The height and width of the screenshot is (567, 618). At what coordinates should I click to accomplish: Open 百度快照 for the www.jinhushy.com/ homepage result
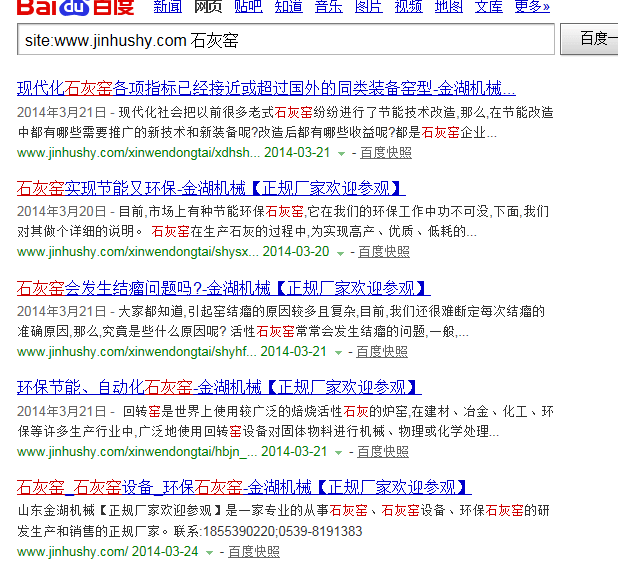coord(254,552)
